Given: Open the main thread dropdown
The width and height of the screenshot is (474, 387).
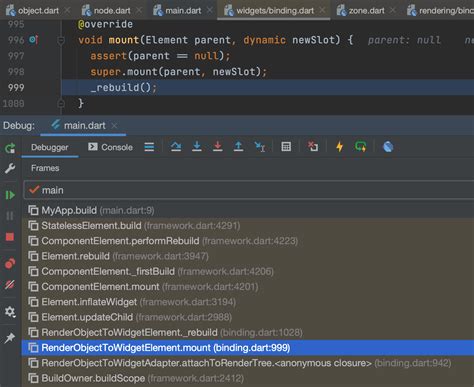Looking at the screenshot, I should [x=249, y=190].
